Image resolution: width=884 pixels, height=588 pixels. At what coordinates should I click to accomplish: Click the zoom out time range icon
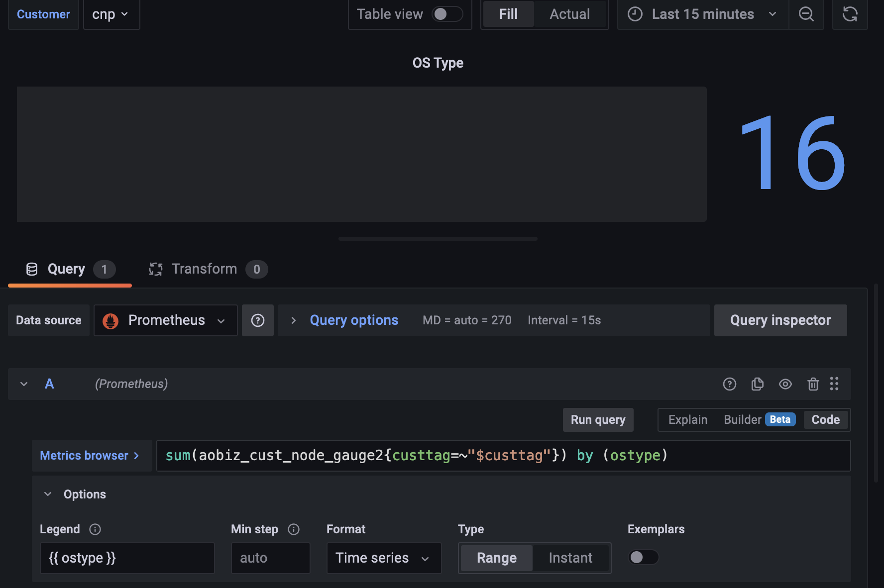click(806, 14)
